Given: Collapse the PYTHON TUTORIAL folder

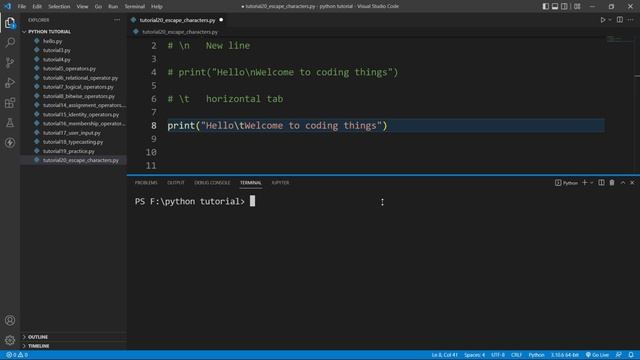Looking at the screenshot, I should click(x=49, y=31).
